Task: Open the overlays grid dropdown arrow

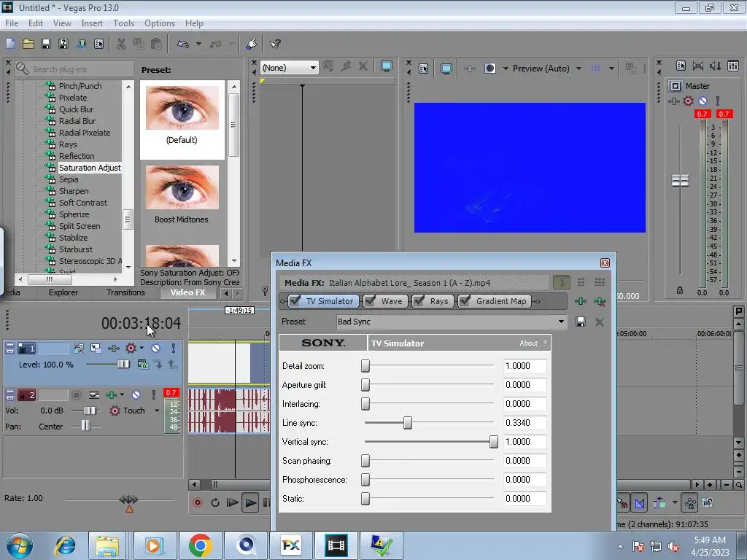Action: coord(611,69)
